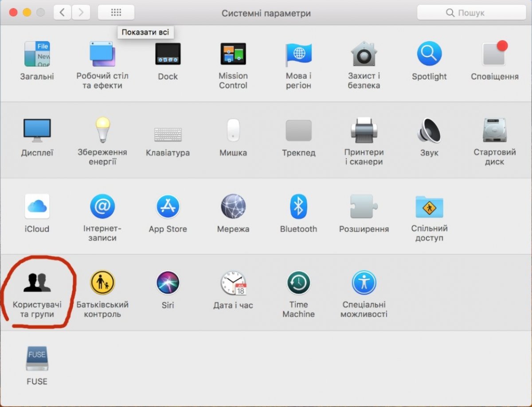Open Мова і регіон pane
The height and width of the screenshot is (407, 532).
298,54
